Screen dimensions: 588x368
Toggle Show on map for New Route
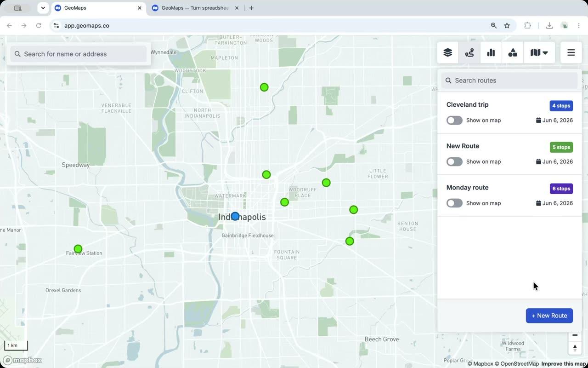tap(454, 161)
